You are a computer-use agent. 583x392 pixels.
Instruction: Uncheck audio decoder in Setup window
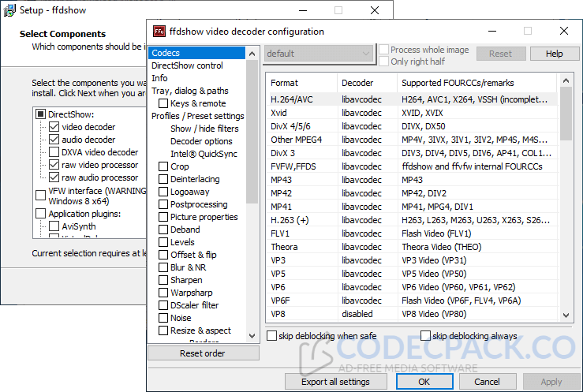pyautogui.click(x=54, y=140)
